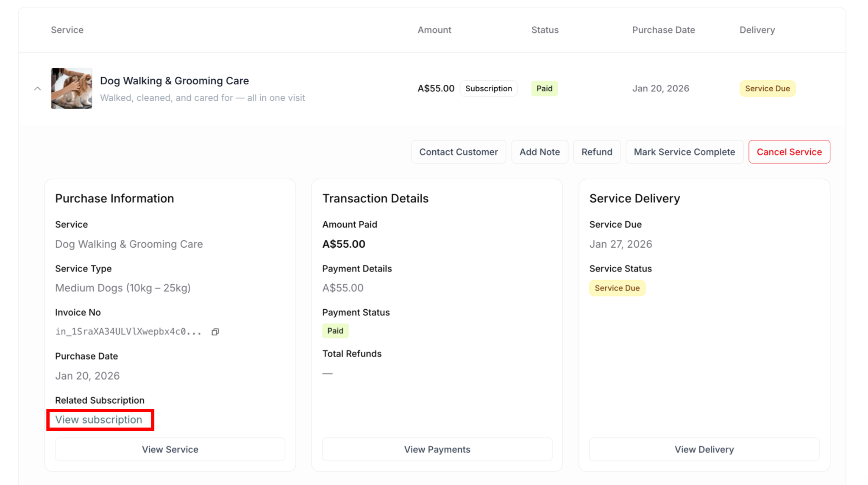Click the Paid status badge in row
868x485 pixels.
[544, 89]
